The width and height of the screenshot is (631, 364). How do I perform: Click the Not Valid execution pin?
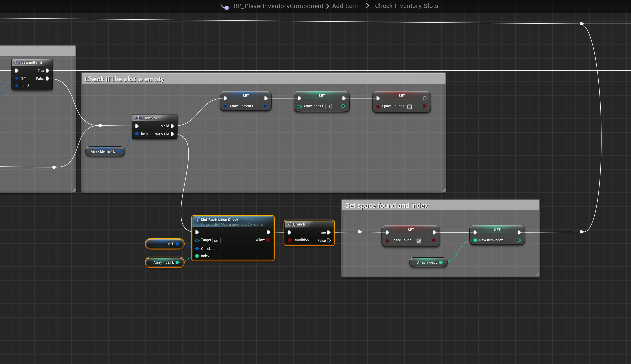[172, 134]
